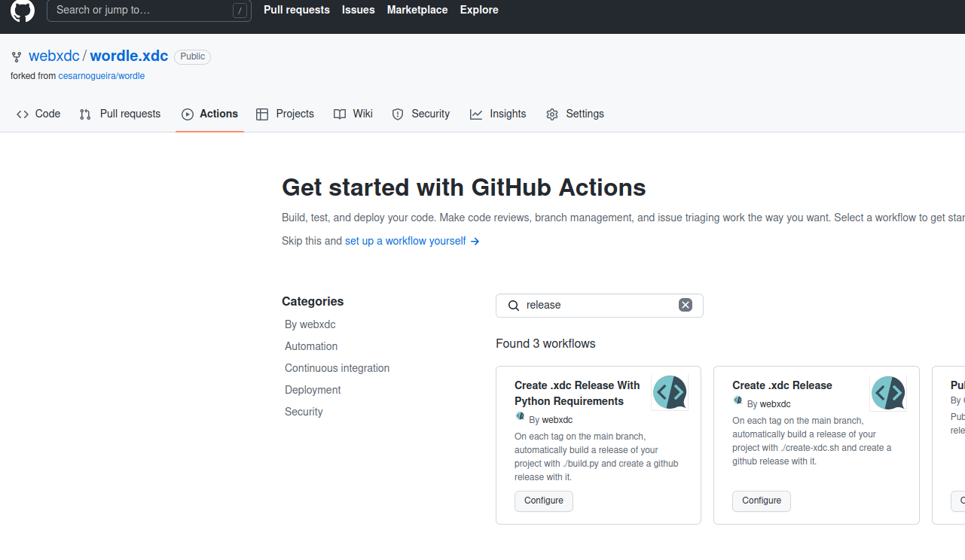Viewport: 965px width, 560px height.
Task: Click the magnifier icon in workflow search
Action: (514, 306)
